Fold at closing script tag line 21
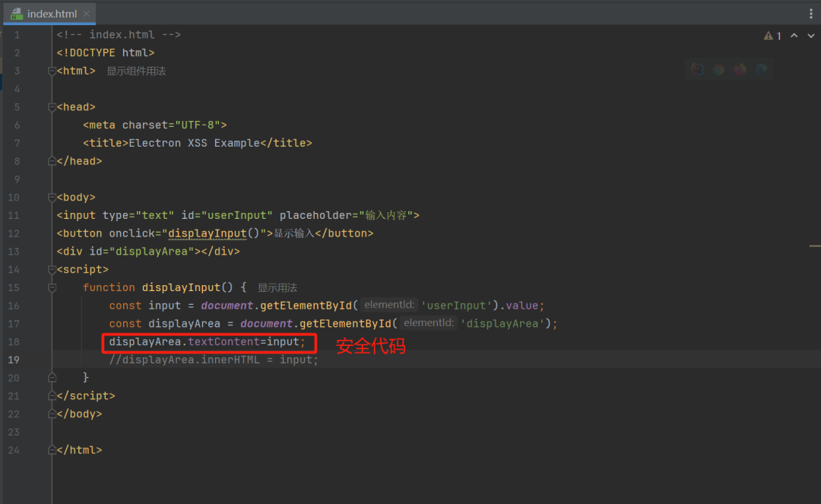Viewport: 821px width, 504px height. (52, 396)
